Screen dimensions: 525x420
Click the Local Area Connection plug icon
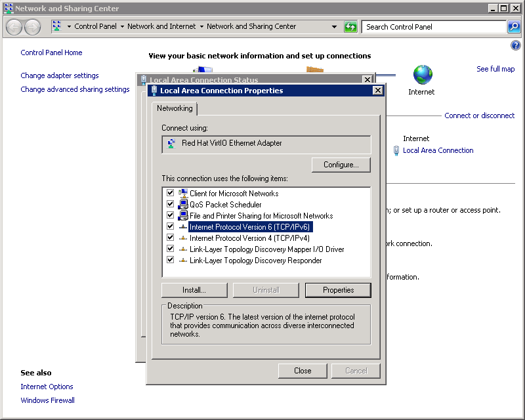[x=396, y=150]
